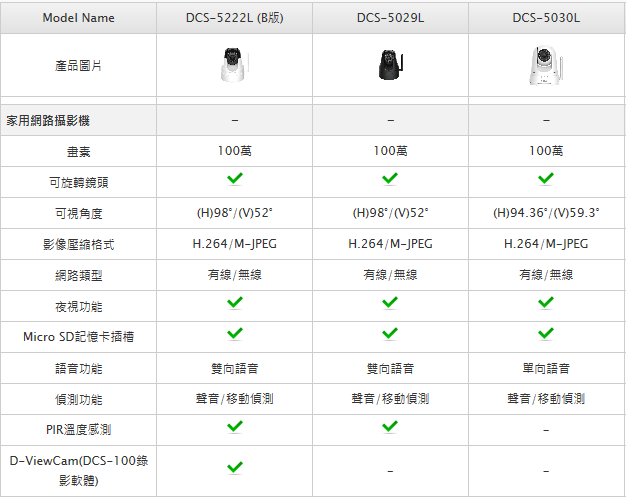This screenshot has height=500, width=626.
Task: Click 100萬 value under DCS-5222L
Action: click(x=235, y=151)
